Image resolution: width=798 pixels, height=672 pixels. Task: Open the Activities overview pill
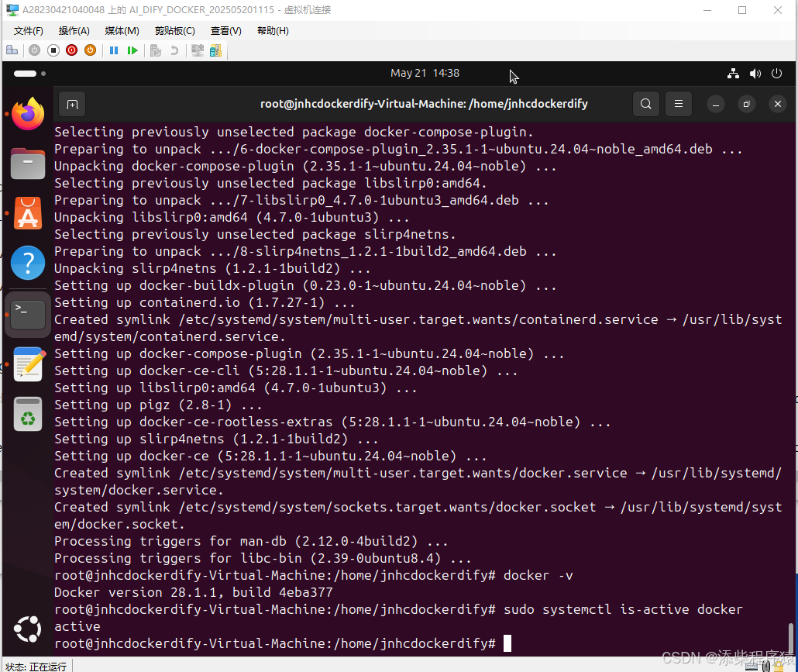click(x=29, y=74)
